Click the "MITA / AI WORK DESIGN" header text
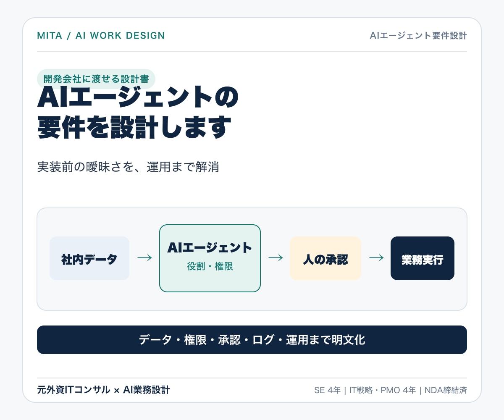This screenshot has height=420, width=504. (x=101, y=36)
